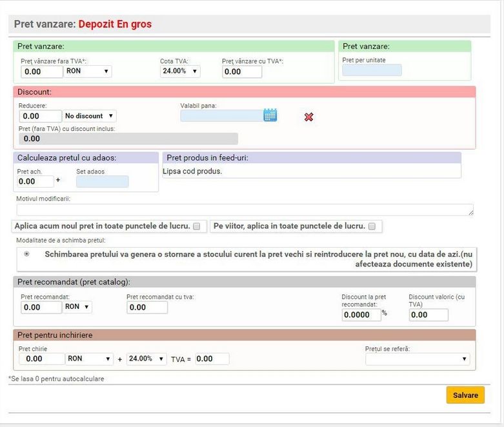
Task: Click into the 'Motivul modificarii' text area
Action: click(x=245, y=210)
